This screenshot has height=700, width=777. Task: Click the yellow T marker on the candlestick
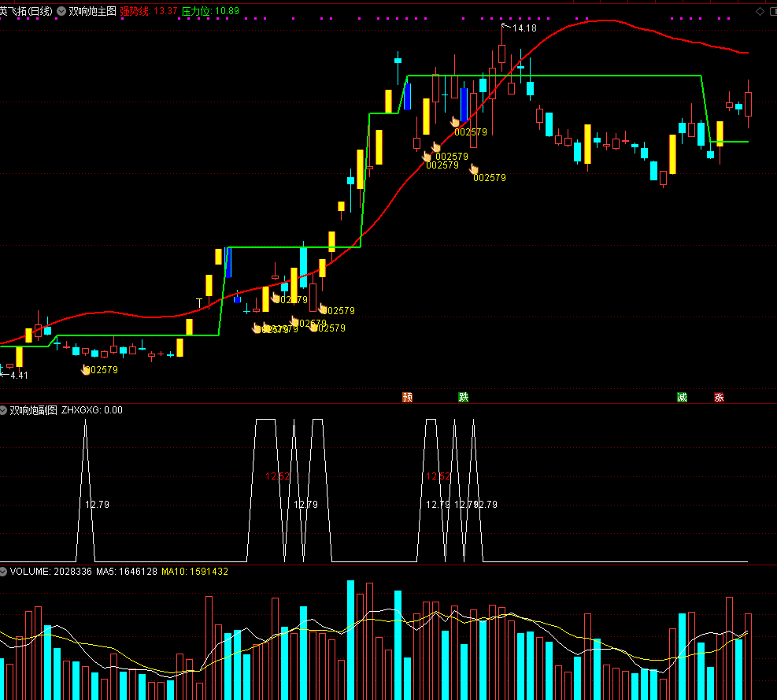coord(199,302)
